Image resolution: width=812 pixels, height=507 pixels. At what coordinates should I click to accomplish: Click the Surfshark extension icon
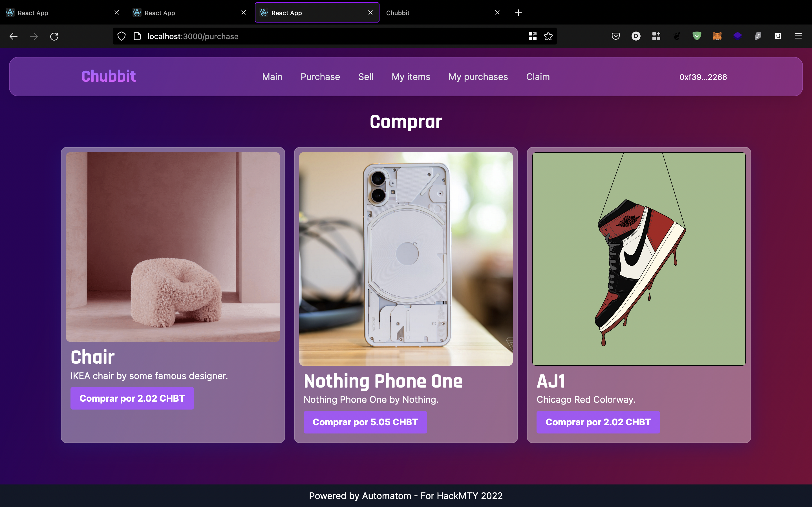758,36
